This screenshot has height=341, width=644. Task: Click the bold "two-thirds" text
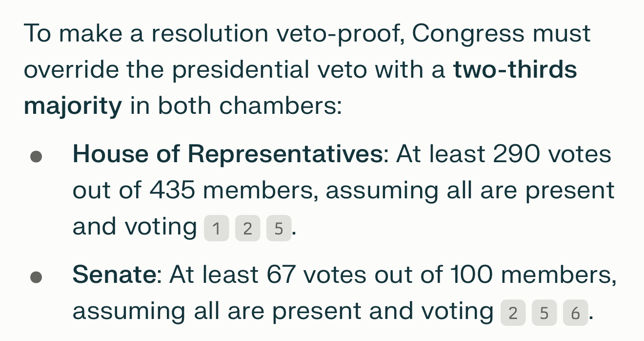pyautogui.click(x=515, y=70)
